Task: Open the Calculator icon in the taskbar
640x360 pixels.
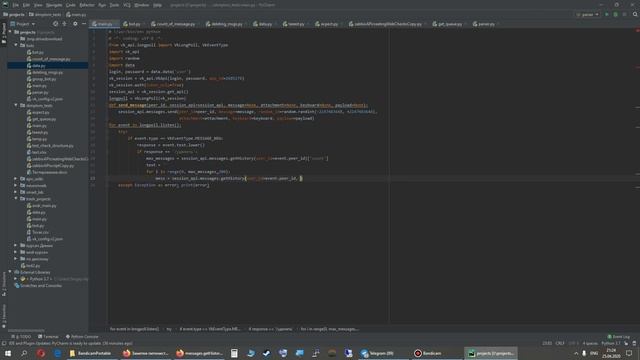Action: coord(234,353)
